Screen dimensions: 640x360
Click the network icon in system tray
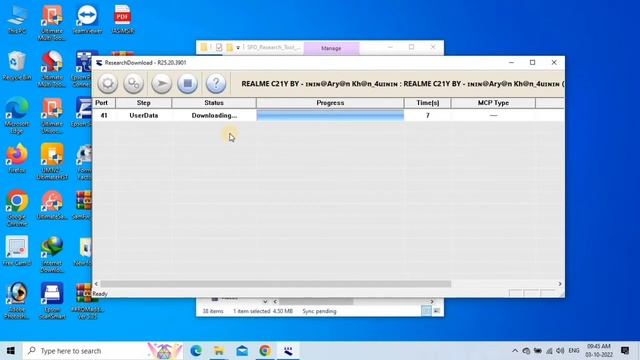coord(549,351)
